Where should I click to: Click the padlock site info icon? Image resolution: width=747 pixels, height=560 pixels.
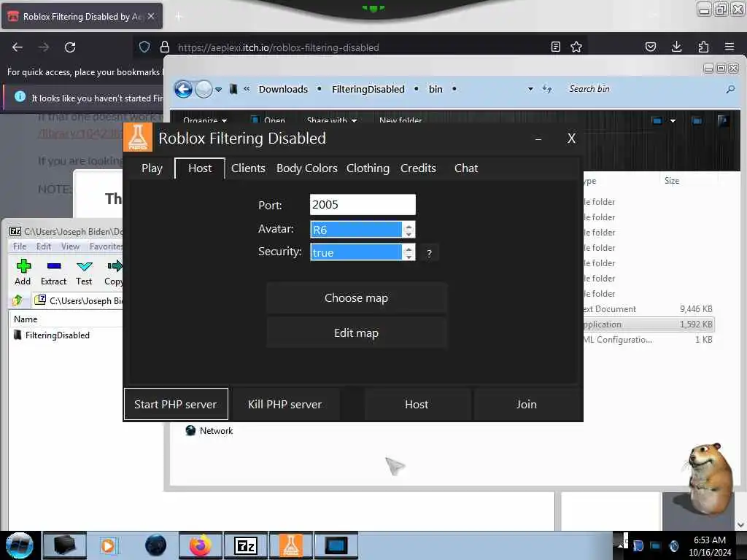tap(165, 47)
